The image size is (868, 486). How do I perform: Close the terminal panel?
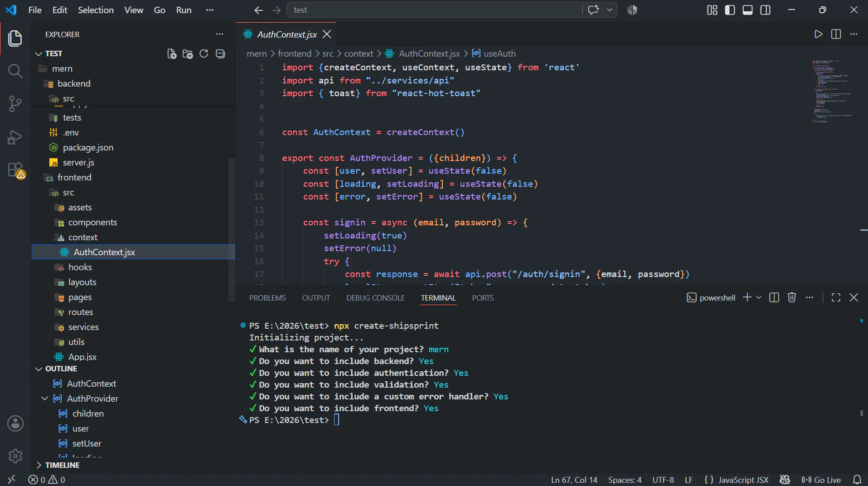(853, 297)
